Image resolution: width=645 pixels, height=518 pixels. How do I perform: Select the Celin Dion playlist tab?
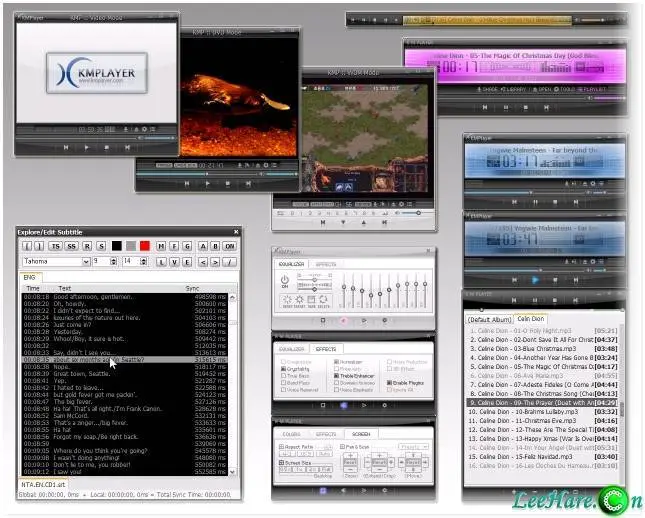click(531, 319)
